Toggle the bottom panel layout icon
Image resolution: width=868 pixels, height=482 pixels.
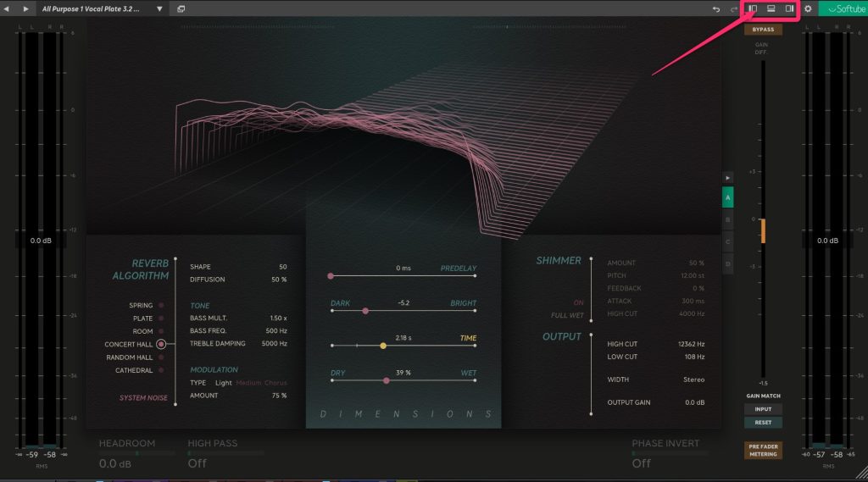click(771, 8)
